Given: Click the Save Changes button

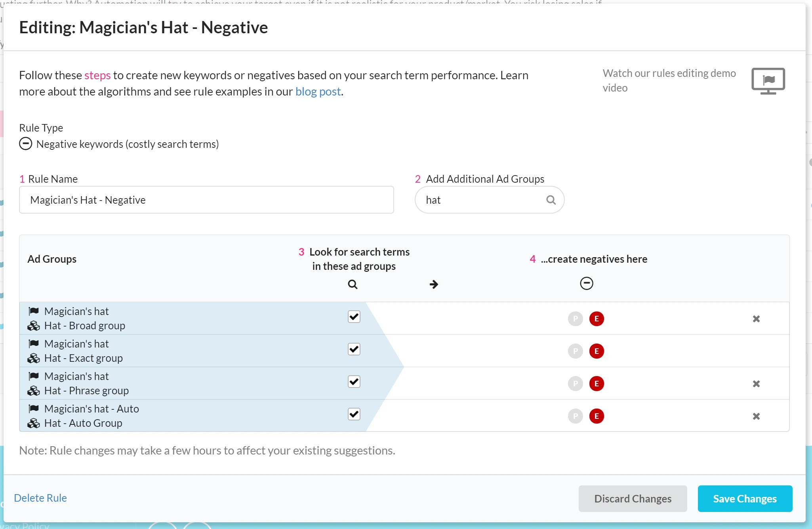Looking at the screenshot, I should pyautogui.click(x=745, y=498).
